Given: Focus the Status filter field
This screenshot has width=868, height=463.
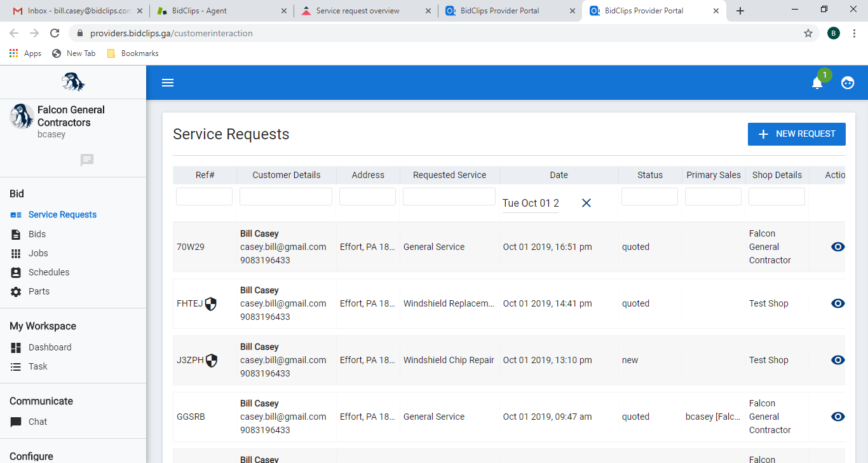Looking at the screenshot, I should 649,197.
